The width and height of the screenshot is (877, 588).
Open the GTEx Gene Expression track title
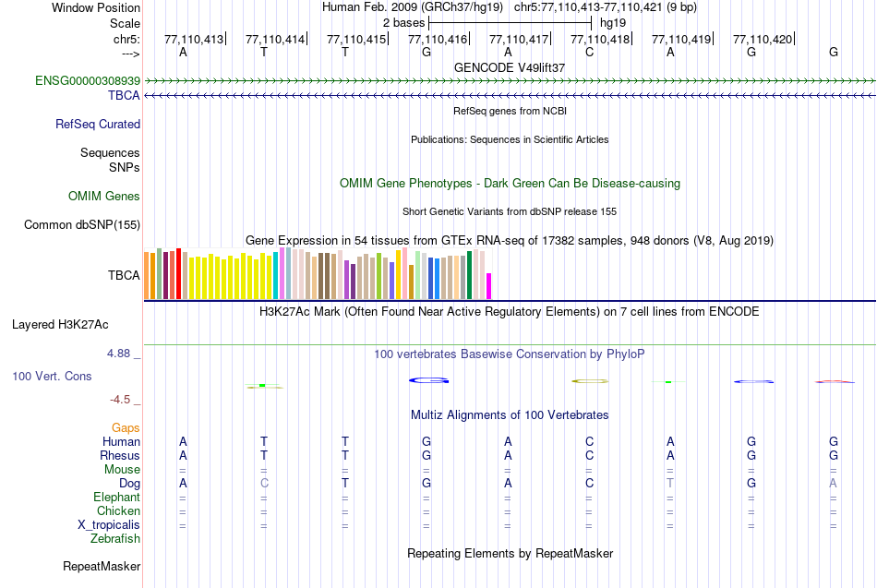pos(510,241)
